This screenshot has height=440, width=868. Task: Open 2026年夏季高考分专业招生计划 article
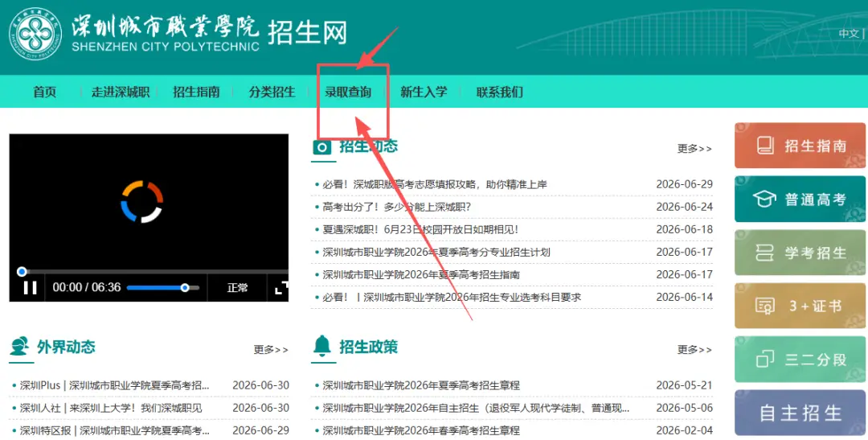pyautogui.click(x=436, y=253)
